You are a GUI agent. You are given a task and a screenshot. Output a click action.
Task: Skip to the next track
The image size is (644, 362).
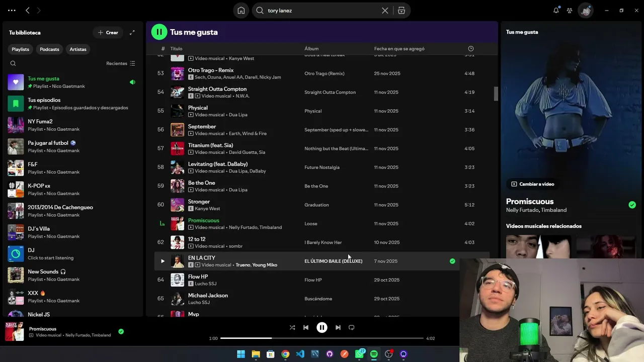pyautogui.click(x=338, y=327)
